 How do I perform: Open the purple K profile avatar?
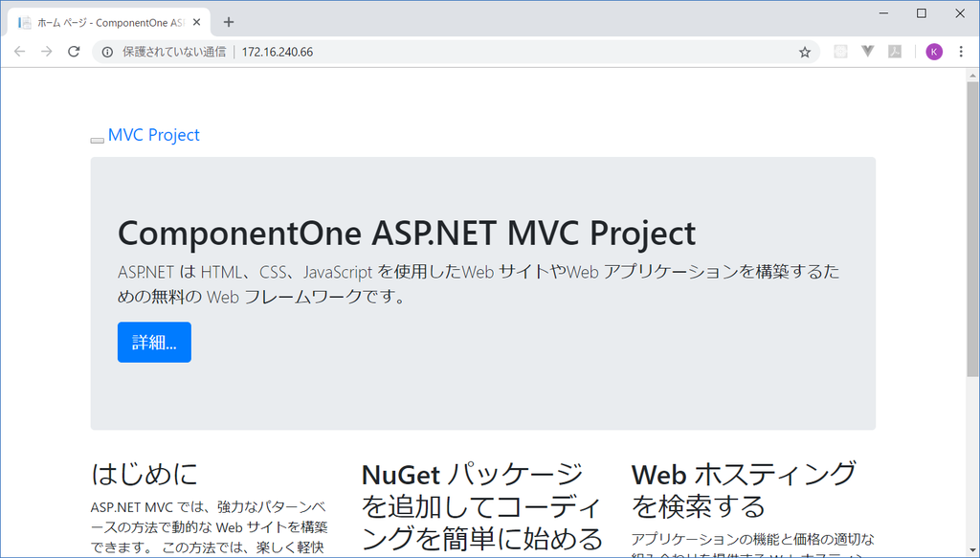(934, 52)
